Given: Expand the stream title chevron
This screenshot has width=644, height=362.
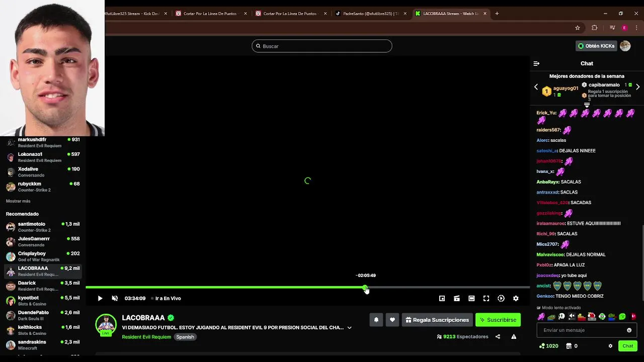Looking at the screenshot, I should 349,328.
